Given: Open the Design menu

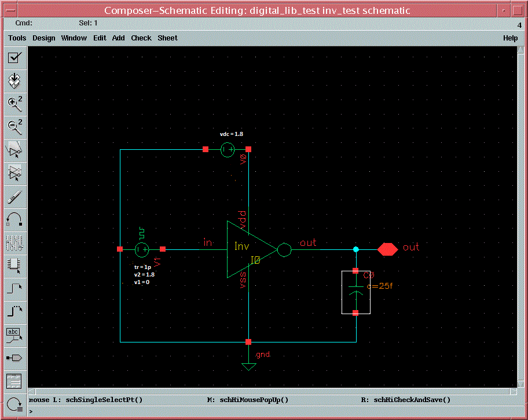Looking at the screenshot, I should pos(44,38).
